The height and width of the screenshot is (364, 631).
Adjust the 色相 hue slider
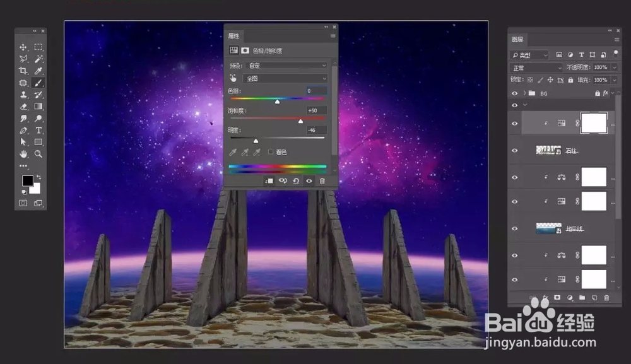277,102
